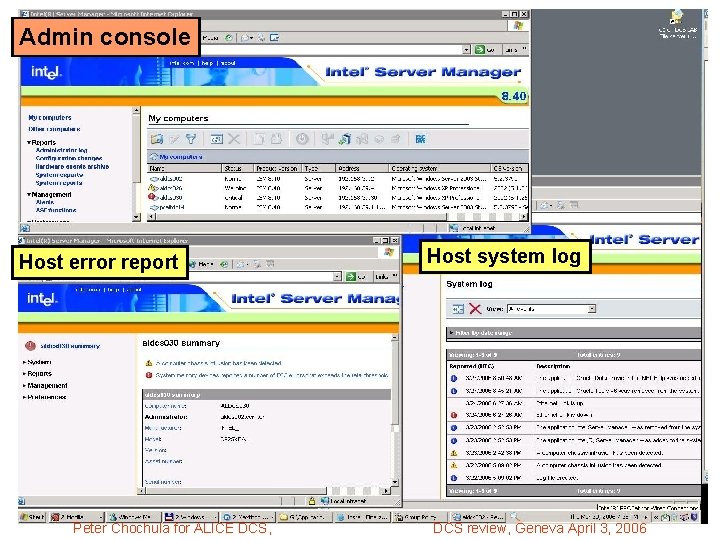
Task: Expand the Preferences section in host error report
Action: pyautogui.click(x=45, y=397)
